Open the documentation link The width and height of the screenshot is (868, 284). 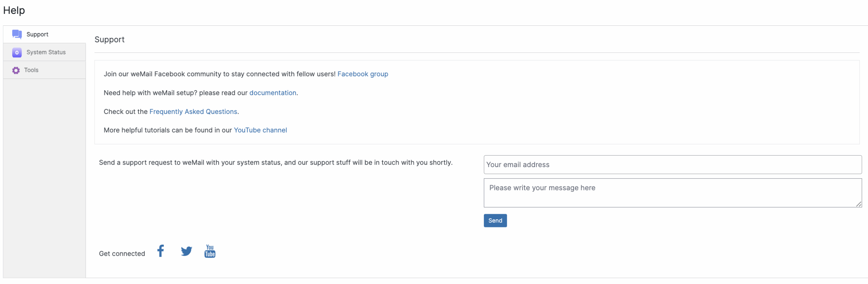[x=273, y=93]
